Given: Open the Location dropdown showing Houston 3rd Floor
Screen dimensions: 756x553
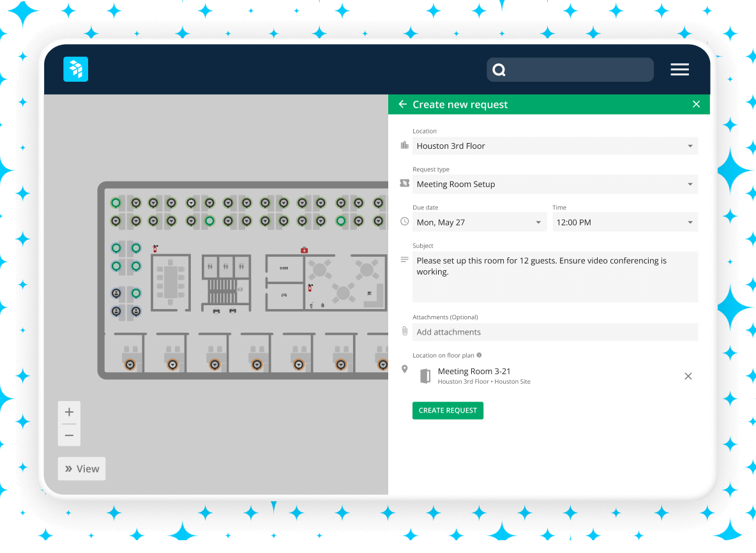Looking at the screenshot, I should point(555,146).
